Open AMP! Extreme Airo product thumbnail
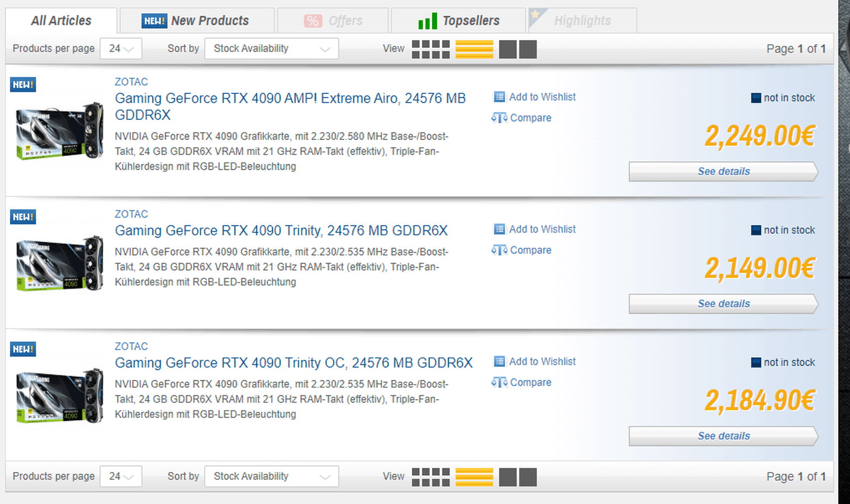Screen dimensions: 850x504 [60, 131]
